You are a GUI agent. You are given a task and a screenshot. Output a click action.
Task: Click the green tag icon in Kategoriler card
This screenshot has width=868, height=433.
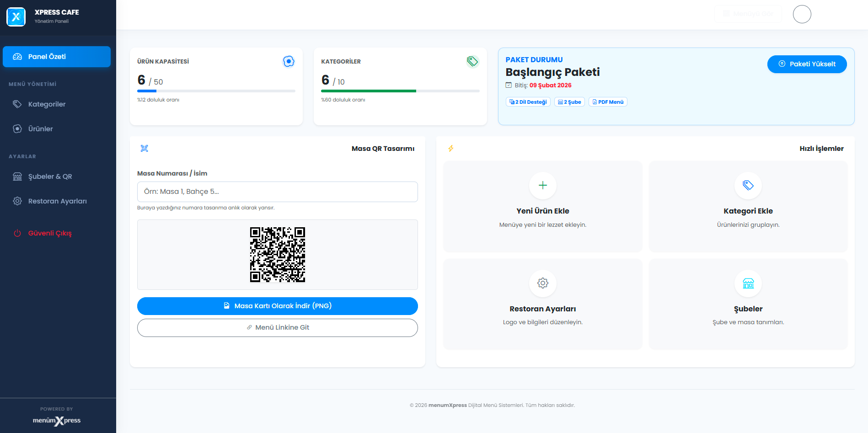pos(472,61)
